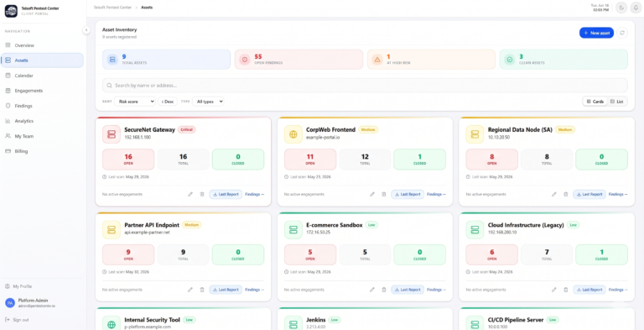Open the Risk score sort dropdown

pos(135,102)
